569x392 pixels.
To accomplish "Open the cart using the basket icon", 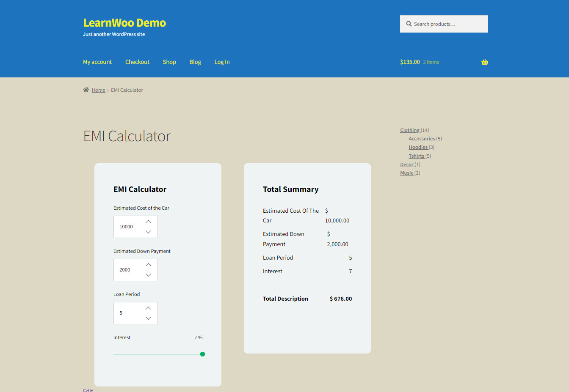I will point(484,62).
